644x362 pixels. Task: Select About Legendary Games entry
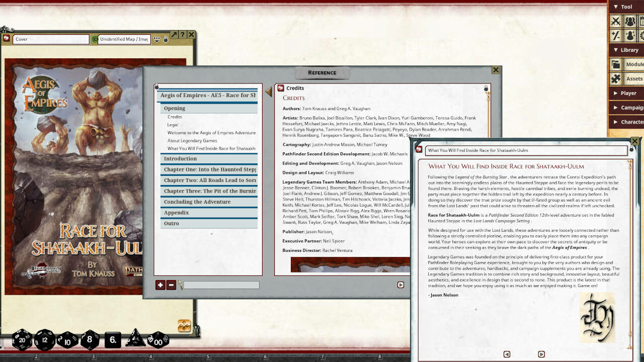click(192, 141)
